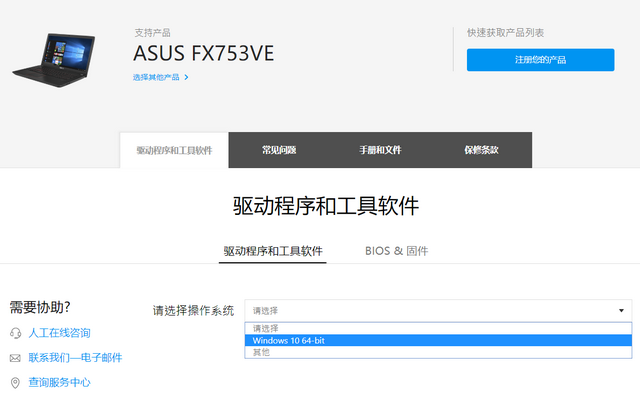Click the headset icon beside 人工在线咨询

click(15, 333)
